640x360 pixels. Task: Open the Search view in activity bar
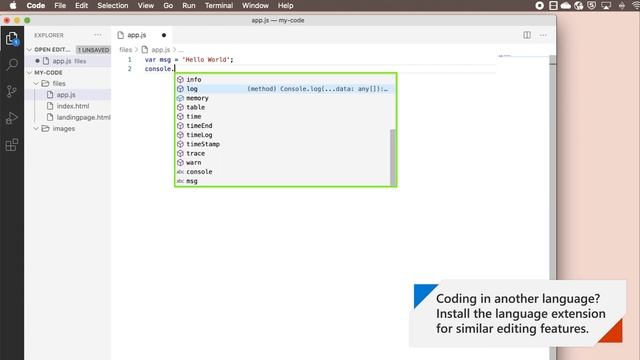(12, 64)
